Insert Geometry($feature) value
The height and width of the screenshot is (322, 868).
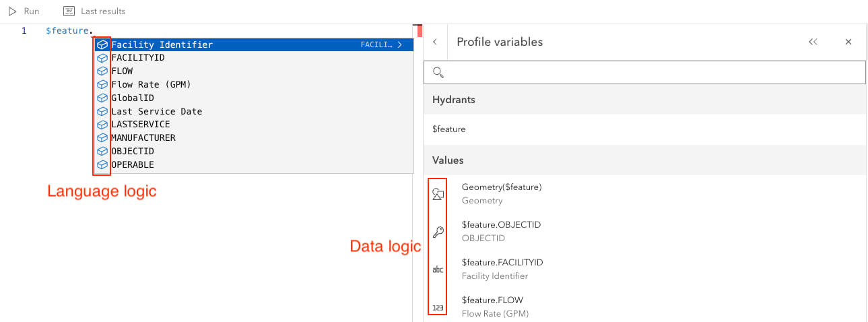pos(502,187)
